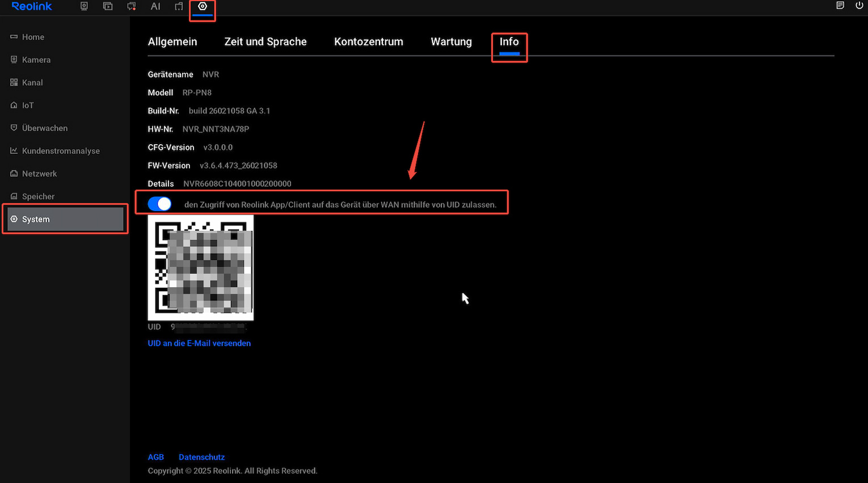The height and width of the screenshot is (483, 868).
Task: Click the UID QR code image
Action: (201, 268)
